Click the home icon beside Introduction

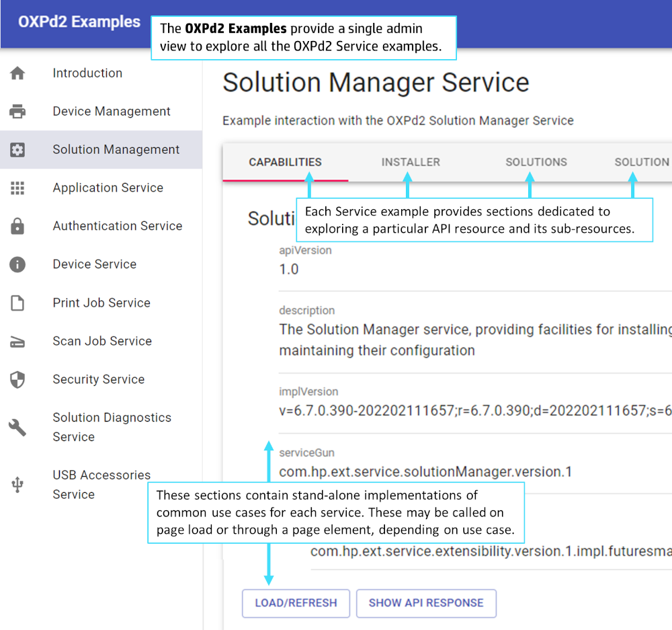click(17, 73)
